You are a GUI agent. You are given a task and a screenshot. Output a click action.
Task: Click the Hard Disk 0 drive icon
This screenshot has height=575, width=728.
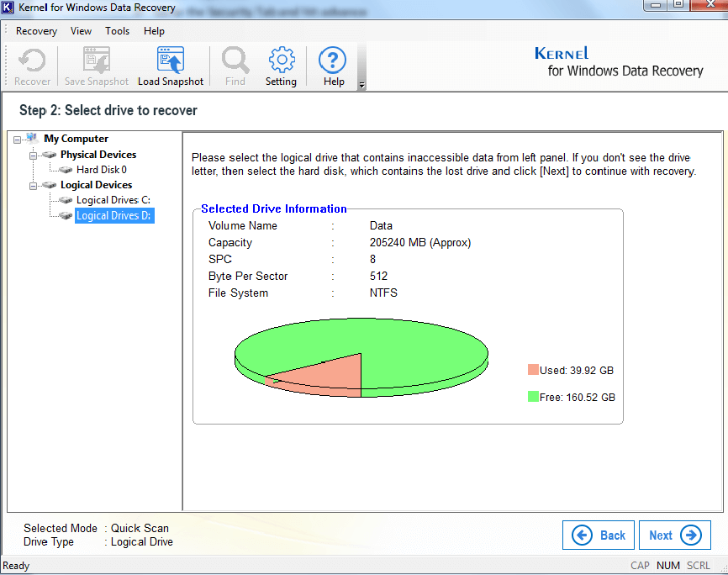point(66,170)
